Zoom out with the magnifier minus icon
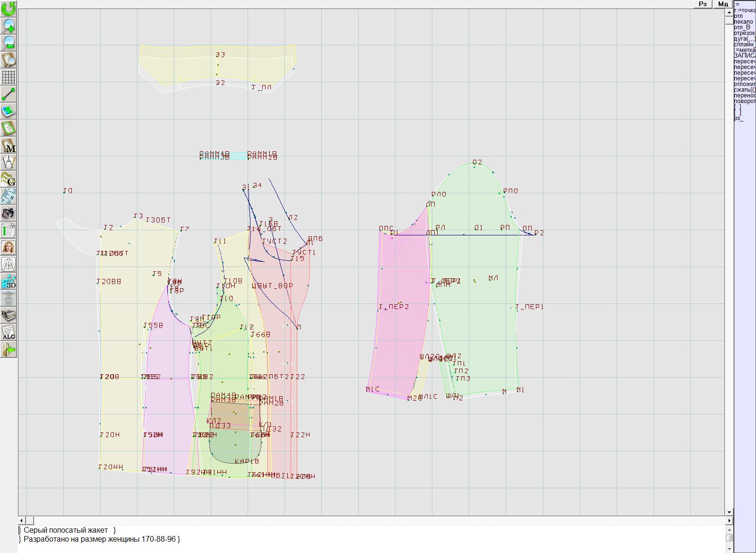 [9, 43]
